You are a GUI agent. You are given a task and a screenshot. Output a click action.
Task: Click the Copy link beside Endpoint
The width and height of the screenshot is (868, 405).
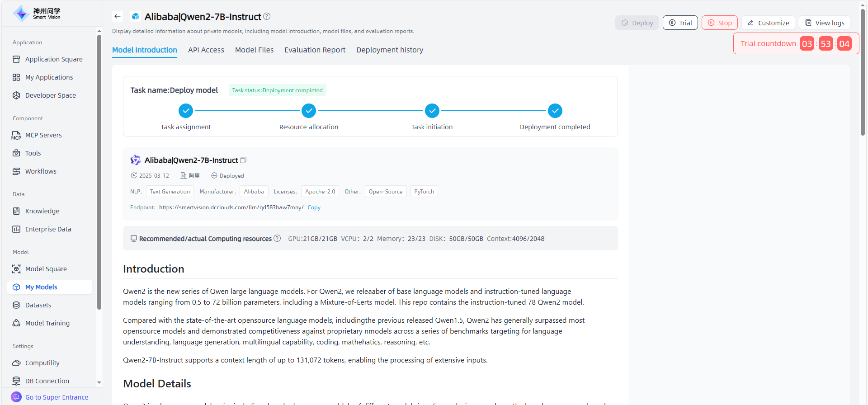tap(314, 207)
